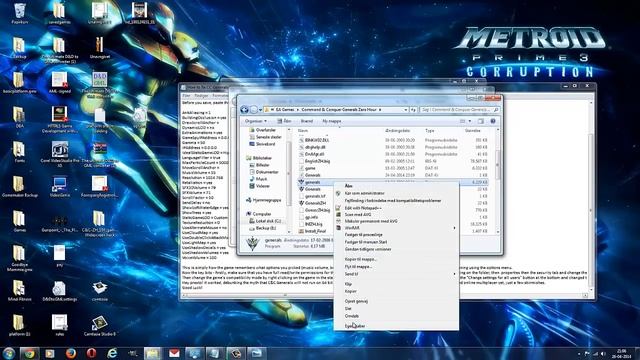640x360 pixels.
Task: Select the Mind Fitness desktop icon
Action: pyautogui.click(x=19, y=290)
